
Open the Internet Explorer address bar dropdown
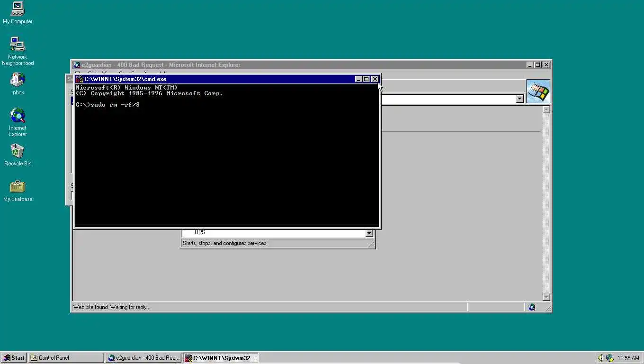(x=519, y=99)
